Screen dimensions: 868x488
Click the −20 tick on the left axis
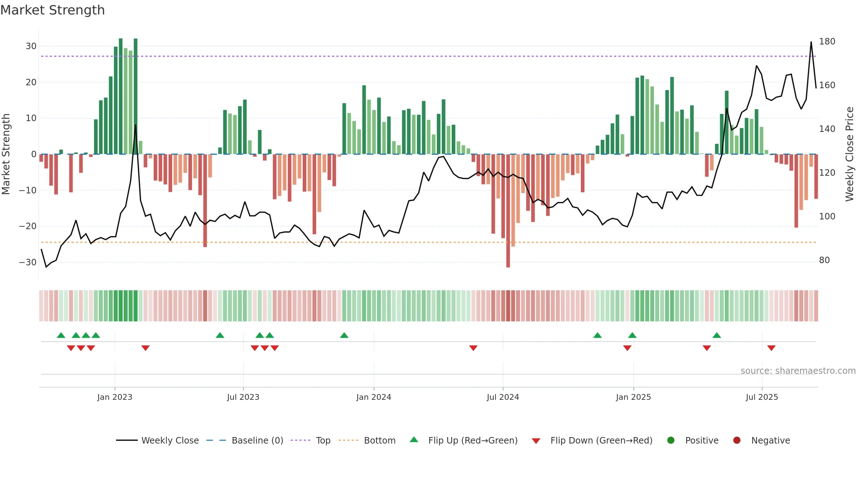point(28,226)
